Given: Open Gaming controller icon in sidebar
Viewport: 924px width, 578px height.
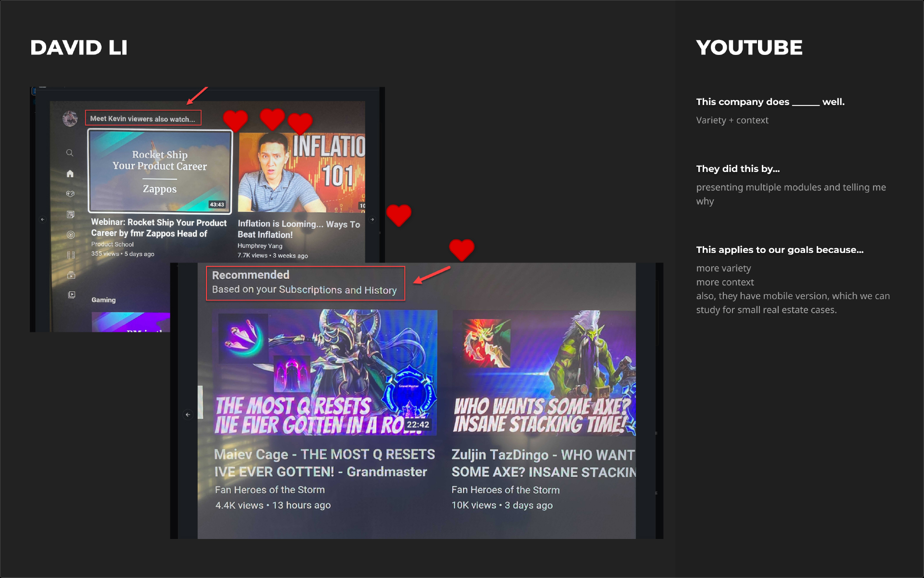Looking at the screenshot, I should (70, 194).
